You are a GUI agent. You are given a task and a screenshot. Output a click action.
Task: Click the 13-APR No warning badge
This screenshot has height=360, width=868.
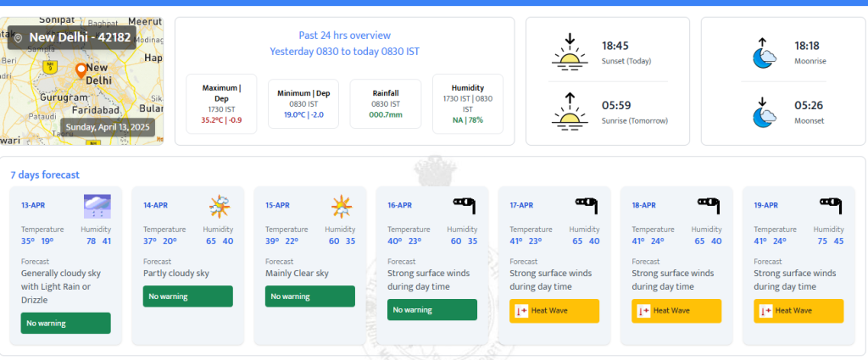[x=66, y=323]
